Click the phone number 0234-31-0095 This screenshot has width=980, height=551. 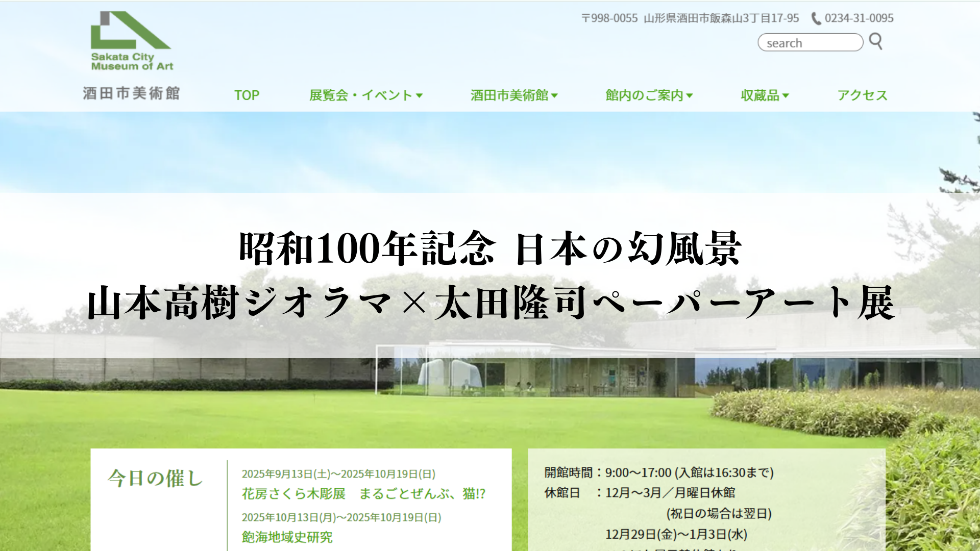pyautogui.click(x=859, y=18)
